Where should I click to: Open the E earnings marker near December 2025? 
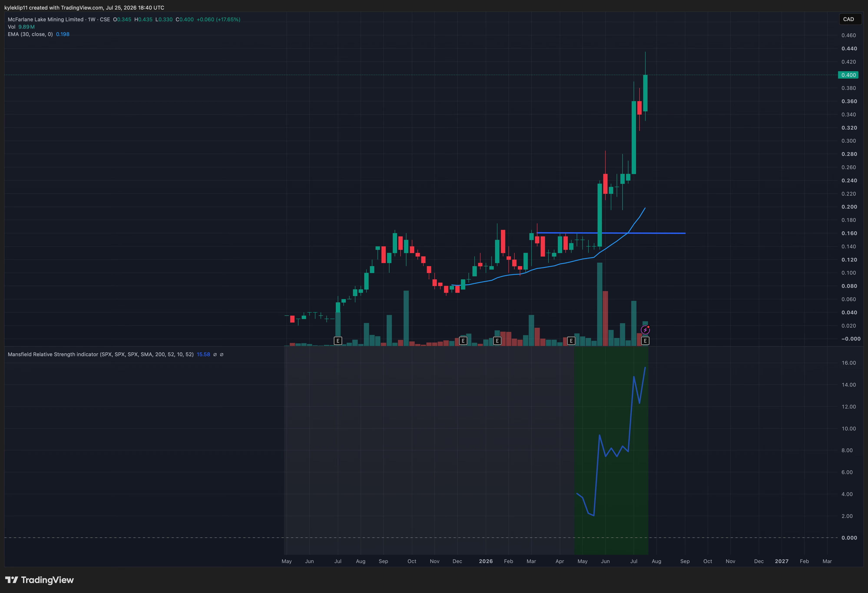463,341
